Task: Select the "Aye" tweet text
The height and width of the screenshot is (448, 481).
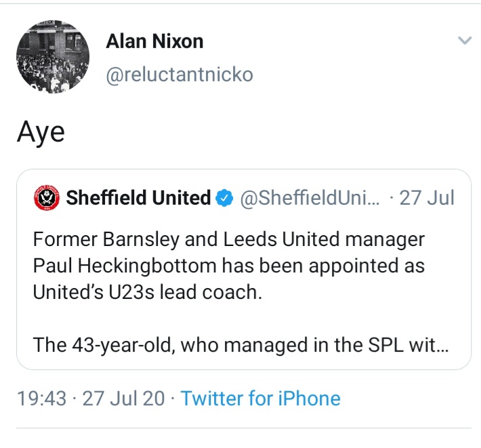Action: 41,131
